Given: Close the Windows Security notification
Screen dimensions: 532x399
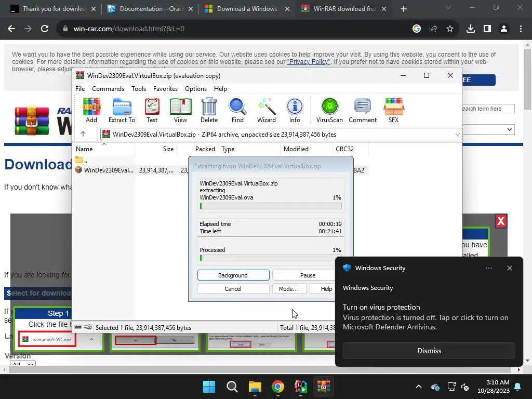Looking at the screenshot, I should click(509, 268).
